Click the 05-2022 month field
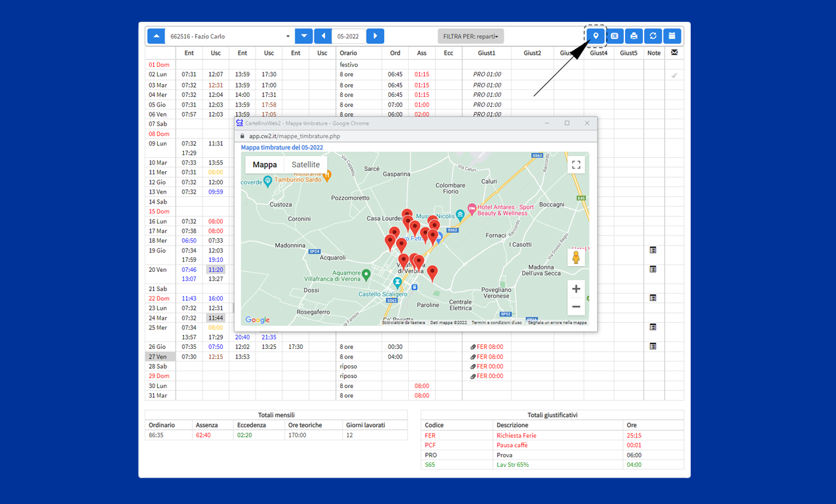 click(x=349, y=36)
